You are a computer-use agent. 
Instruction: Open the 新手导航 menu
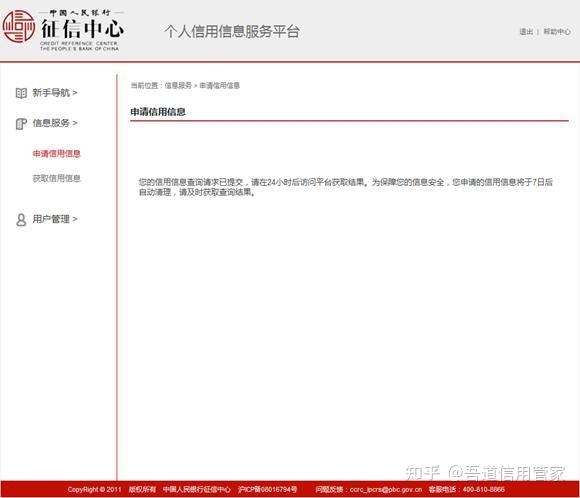tap(51, 92)
